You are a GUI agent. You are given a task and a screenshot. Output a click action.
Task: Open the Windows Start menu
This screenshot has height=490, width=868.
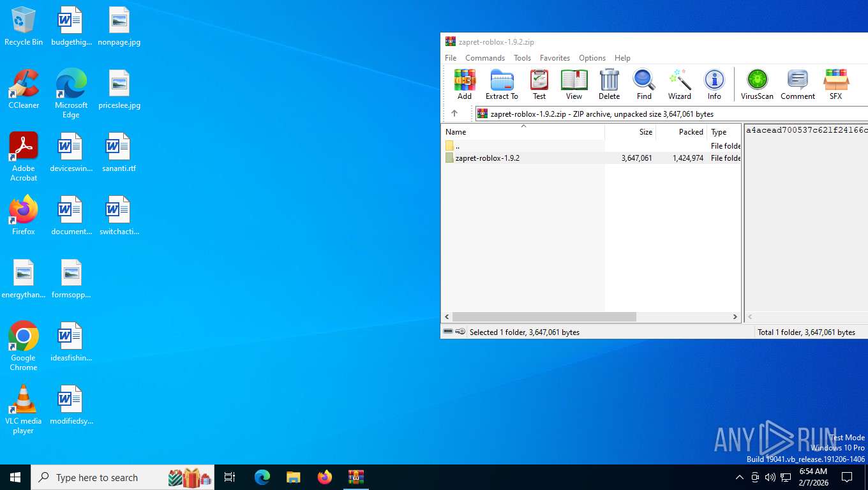pos(15,477)
